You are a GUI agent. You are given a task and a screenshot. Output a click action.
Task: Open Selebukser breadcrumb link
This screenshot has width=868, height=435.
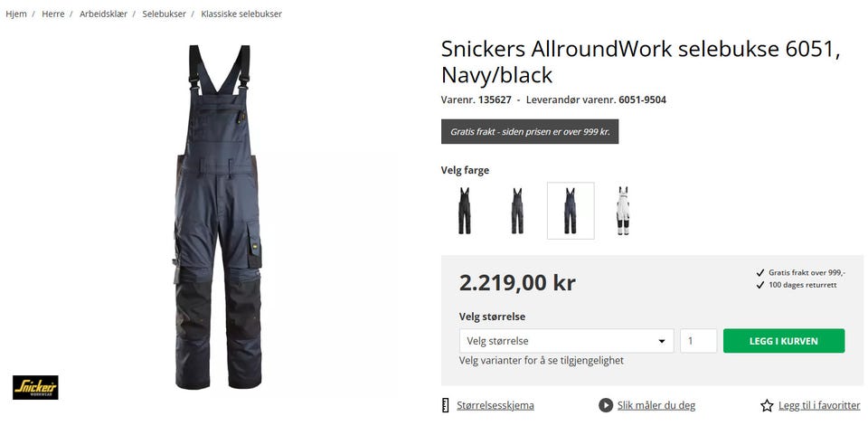click(x=165, y=14)
